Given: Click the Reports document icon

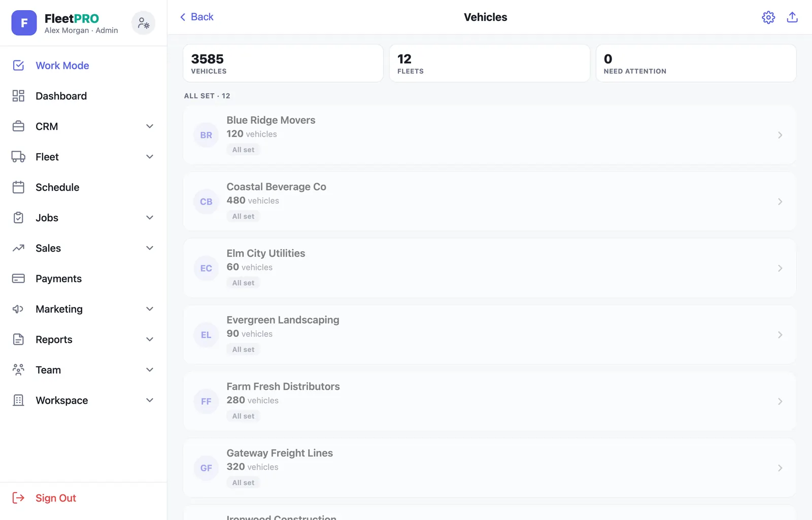Looking at the screenshot, I should (18, 339).
